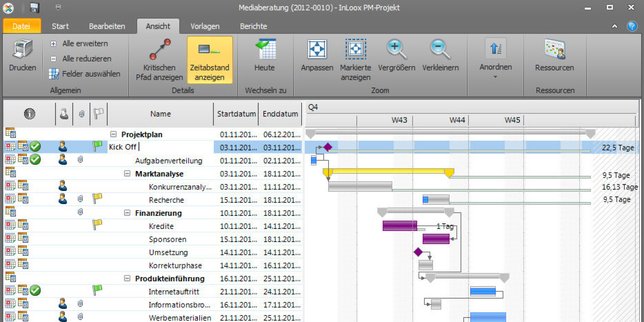The image size is (644, 322).
Task: Open quick access toolbar customize arrow
Action: (59, 8)
